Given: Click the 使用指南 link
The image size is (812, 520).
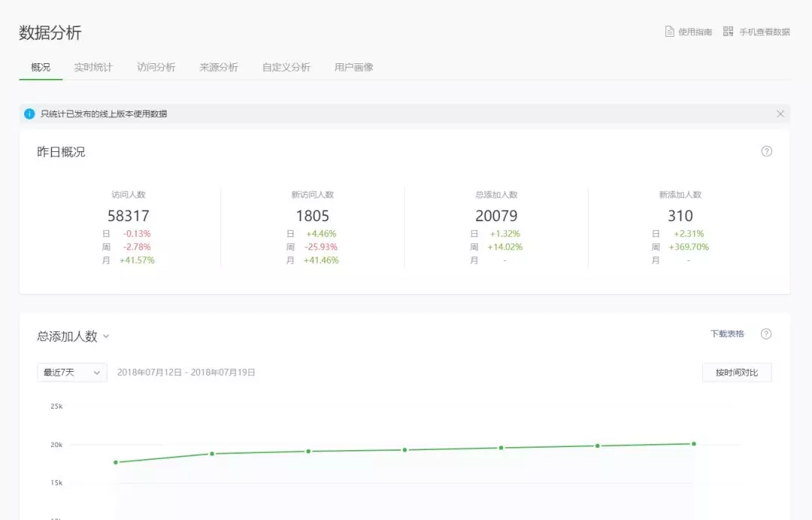Looking at the screenshot, I should coord(695,32).
